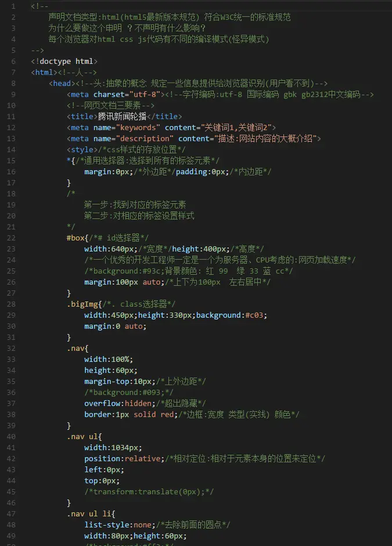Click the '.nav ul li{' selector
Viewport: 392px width, 546px height.
coord(91,514)
